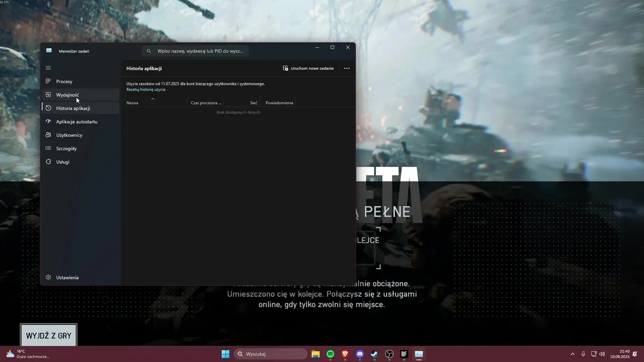
Task: Open the Szczegóły page
Action: pyautogui.click(x=80, y=148)
